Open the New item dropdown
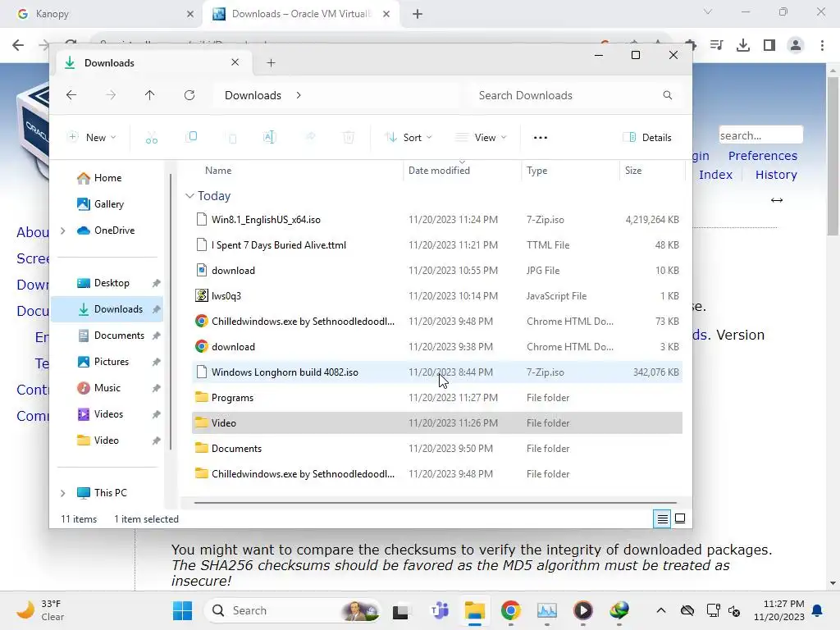 coord(92,138)
